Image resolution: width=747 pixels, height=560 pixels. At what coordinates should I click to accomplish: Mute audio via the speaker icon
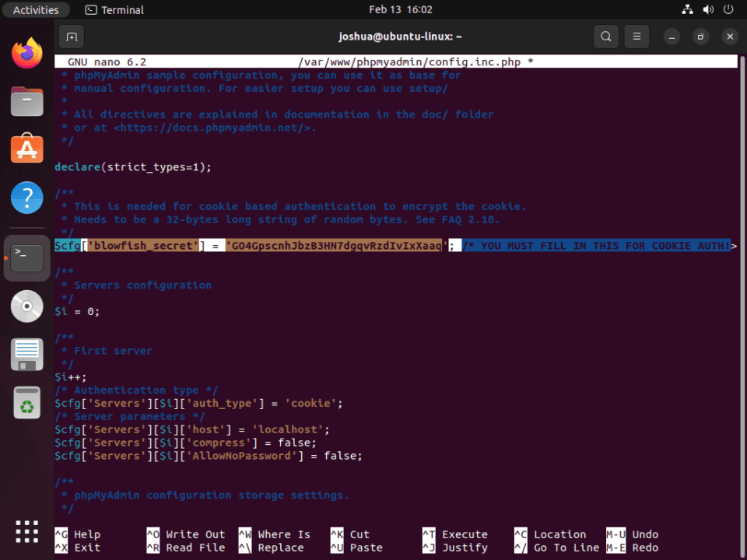pyautogui.click(x=707, y=9)
